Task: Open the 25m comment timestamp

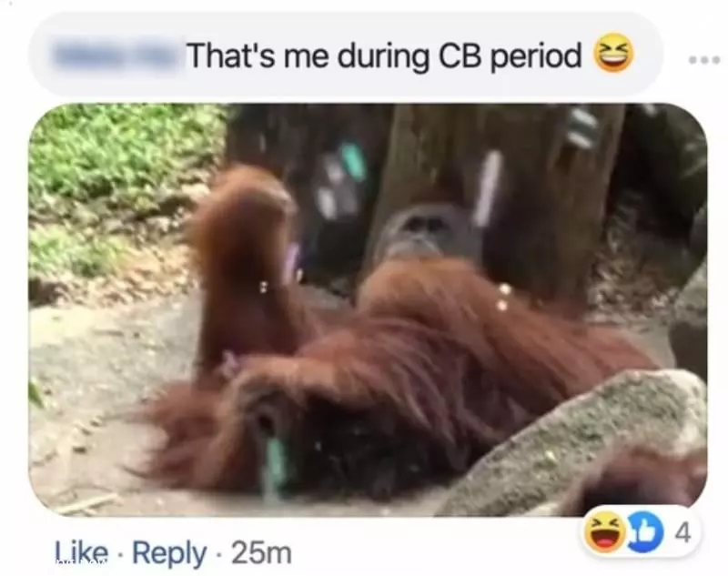Action: (261, 552)
